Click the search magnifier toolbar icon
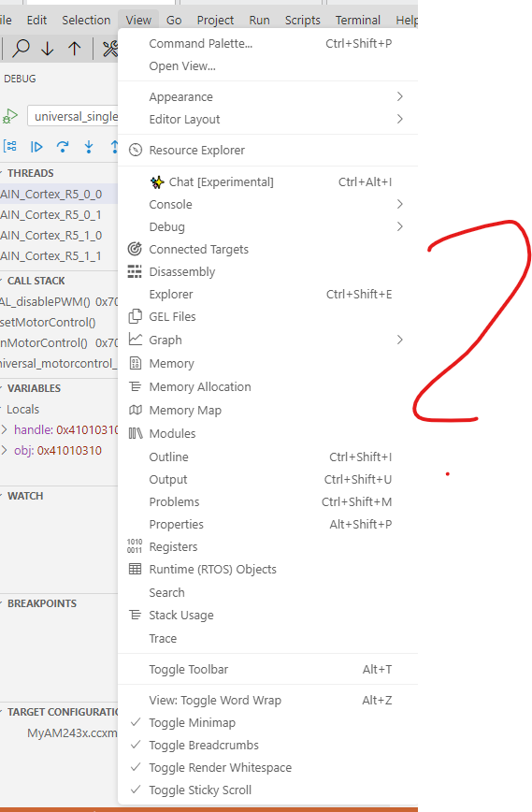The width and height of the screenshot is (532, 812). click(22, 48)
